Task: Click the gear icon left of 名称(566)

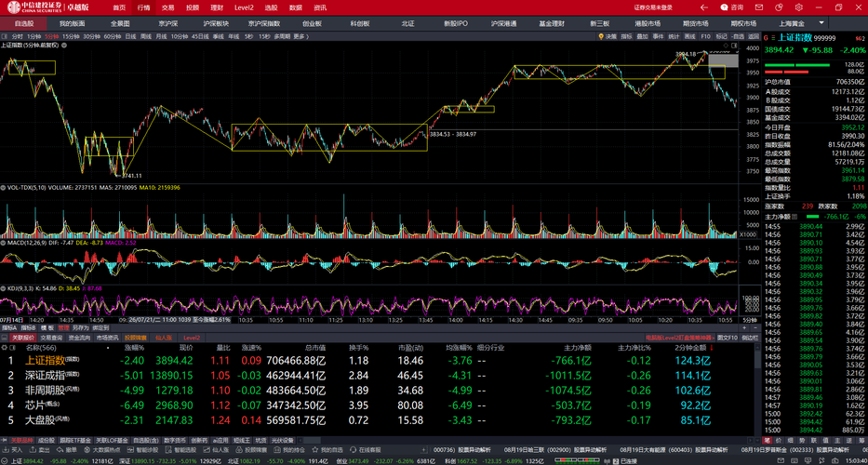Action: 5,348
